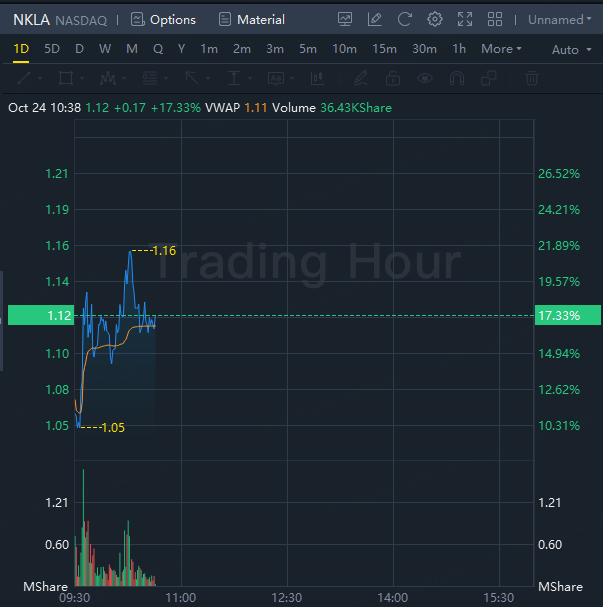
Task: Delete drawings with the trash icon
Action: pyautogui.click(x=532, y=78)
